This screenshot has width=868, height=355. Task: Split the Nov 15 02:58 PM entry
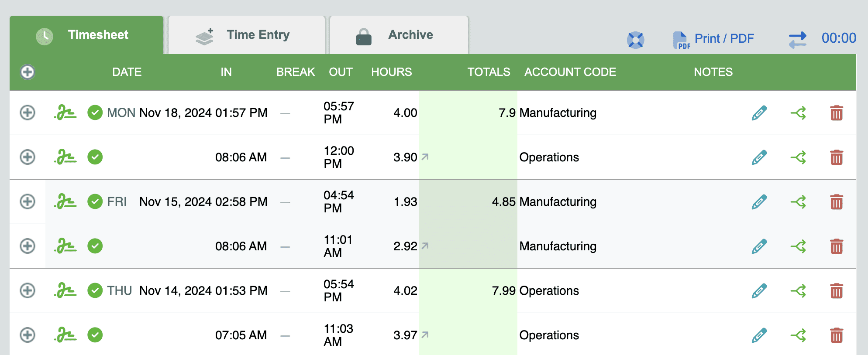[x=798, y=202]
